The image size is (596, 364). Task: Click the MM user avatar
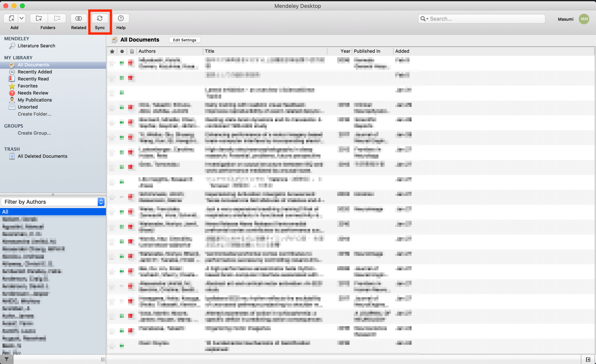(584, 19)
